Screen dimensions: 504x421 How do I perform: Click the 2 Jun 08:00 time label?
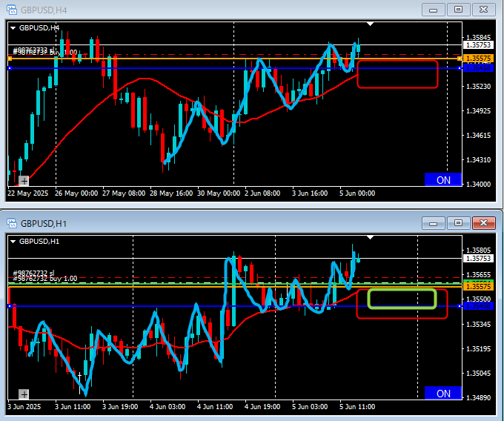point(262,193)
